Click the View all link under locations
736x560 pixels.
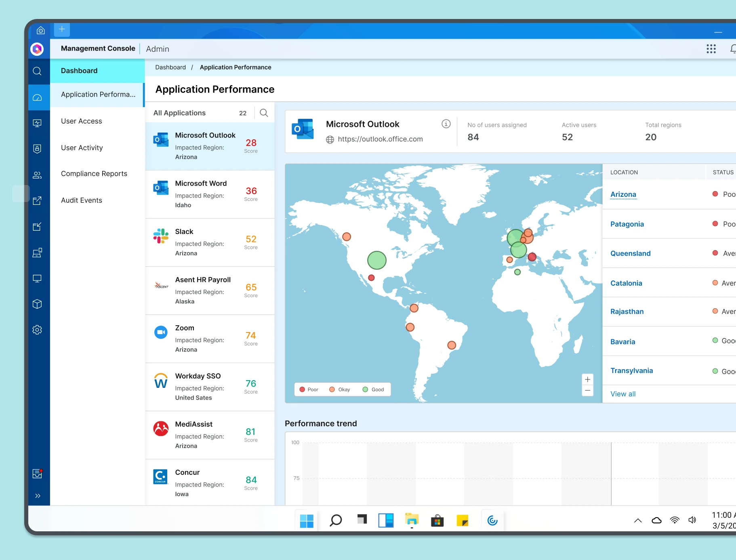[623, 394]
